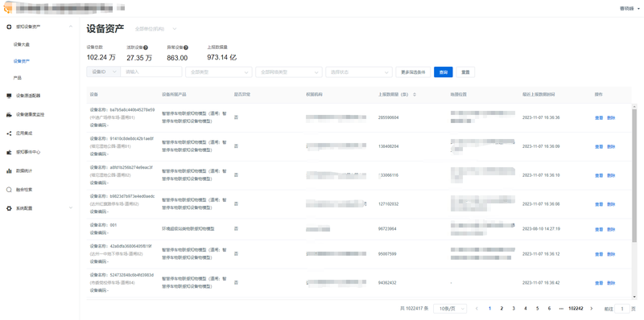Collapse the 物联设备资产 sidebar group
The image size is (644, 320).
pyautogui.click(x=71, y=27)
